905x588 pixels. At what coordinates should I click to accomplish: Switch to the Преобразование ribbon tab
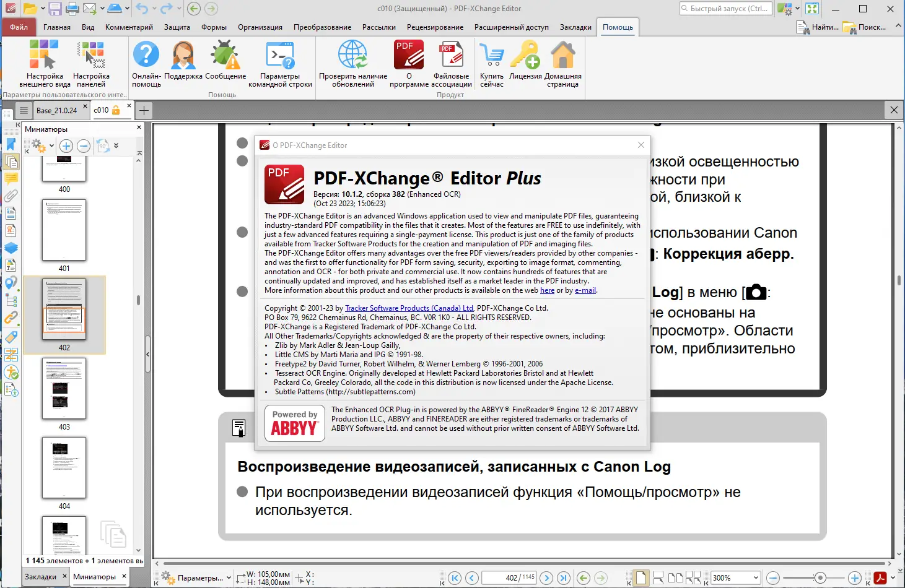(322, 27)
